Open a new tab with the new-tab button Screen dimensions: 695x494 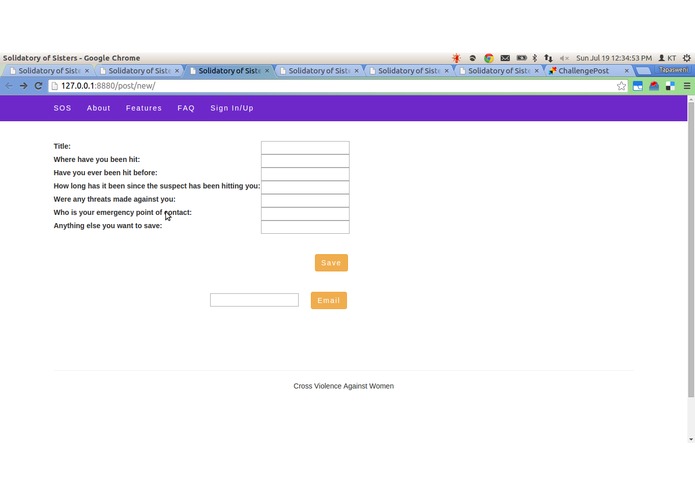pos(643,71)
